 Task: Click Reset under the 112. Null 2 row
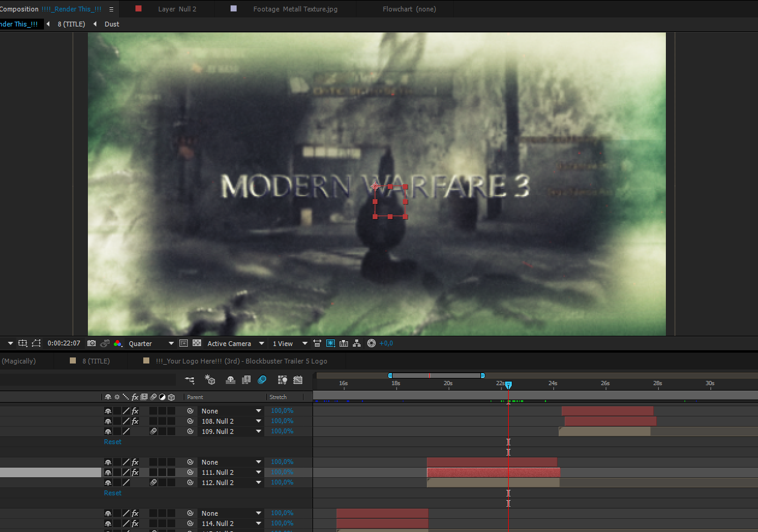[113, 493]
